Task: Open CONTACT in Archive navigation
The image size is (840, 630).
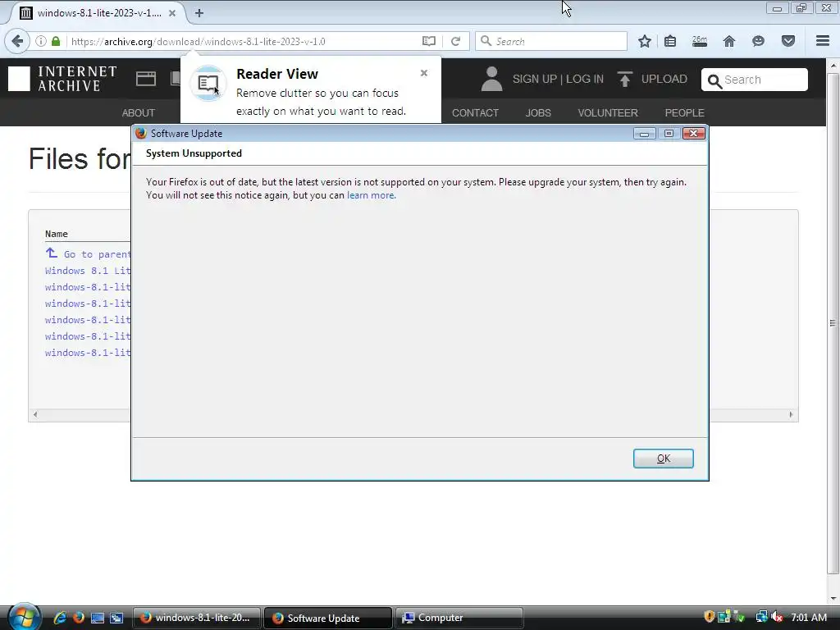Action: click(475, 112)
